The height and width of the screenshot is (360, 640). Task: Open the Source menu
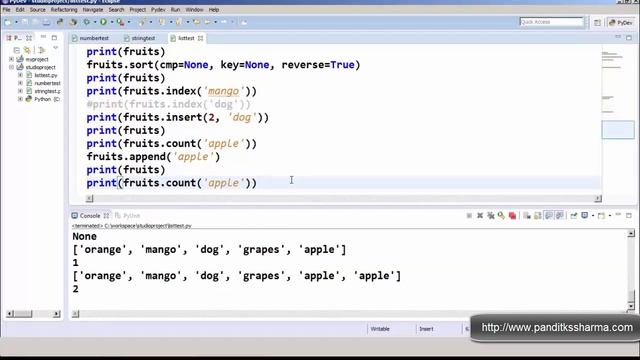point(38,9)
